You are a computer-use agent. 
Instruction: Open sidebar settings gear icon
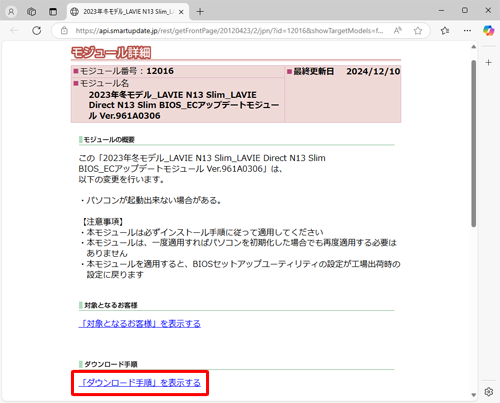coord(489,392)
